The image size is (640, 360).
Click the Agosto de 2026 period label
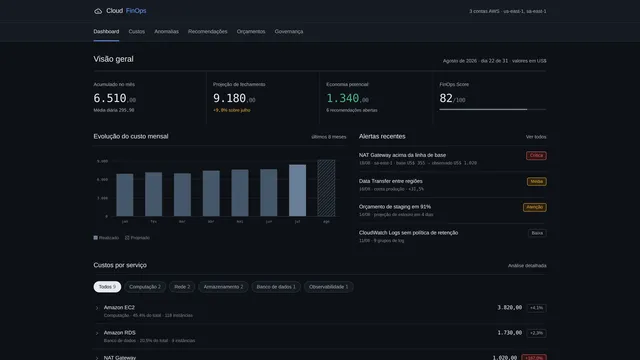pyautogui.click(x=495, y=61)
